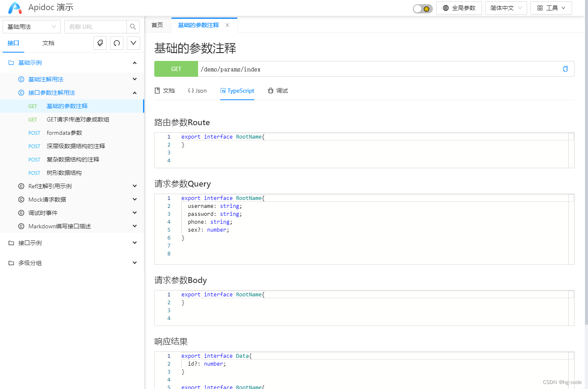Switch to the 文档 sidebar tab
The image size is (588, 389).
pos(48,43)
